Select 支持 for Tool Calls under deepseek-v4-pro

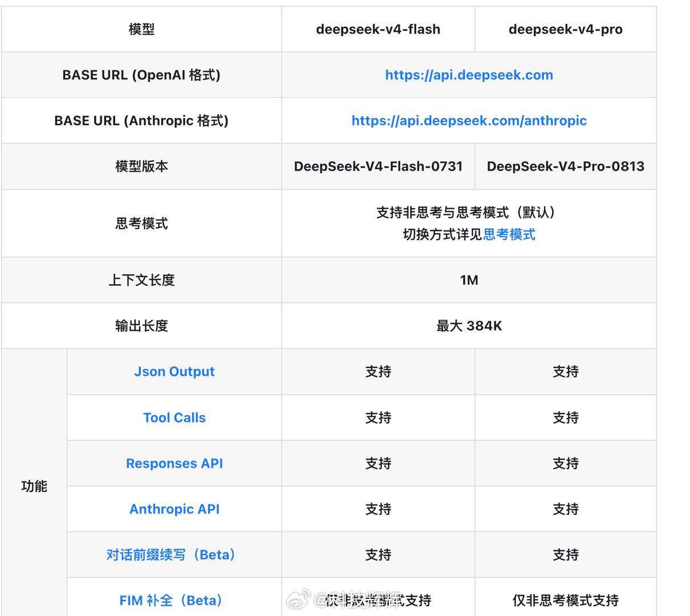click(x=565, y=418)
